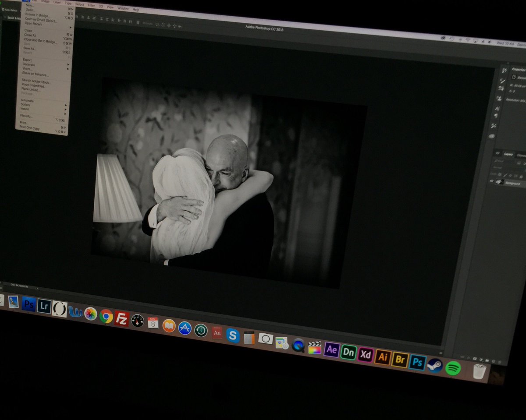
Task: Click the Photoshop dock icon beside Lightroom
Action: 28,303
